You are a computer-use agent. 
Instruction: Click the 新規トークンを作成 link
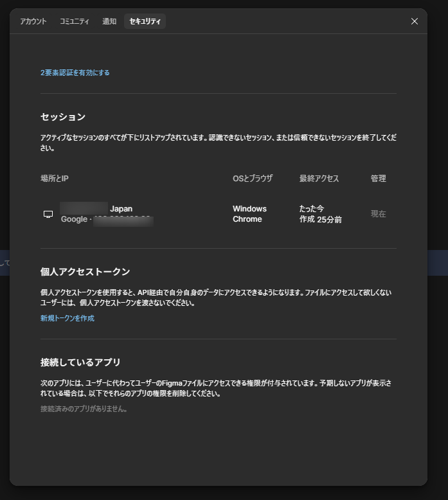point(67,318)
